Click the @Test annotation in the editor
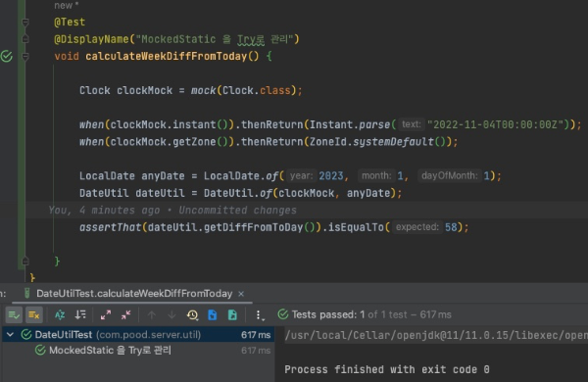588x382 pixels. 70,23
